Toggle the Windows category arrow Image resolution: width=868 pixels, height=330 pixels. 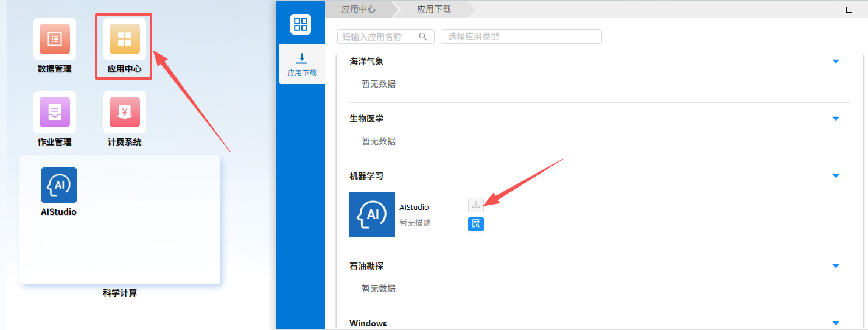pyautogui.click(x=835, y=323)
